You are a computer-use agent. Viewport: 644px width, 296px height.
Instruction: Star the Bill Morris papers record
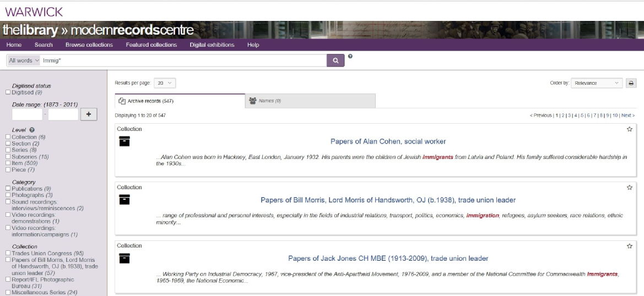pyautogui.click(x=630, y=188)
